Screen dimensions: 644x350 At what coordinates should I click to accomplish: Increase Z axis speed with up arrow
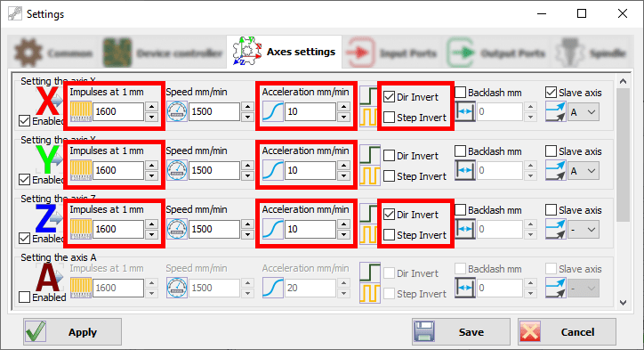[x=247, y=224]
